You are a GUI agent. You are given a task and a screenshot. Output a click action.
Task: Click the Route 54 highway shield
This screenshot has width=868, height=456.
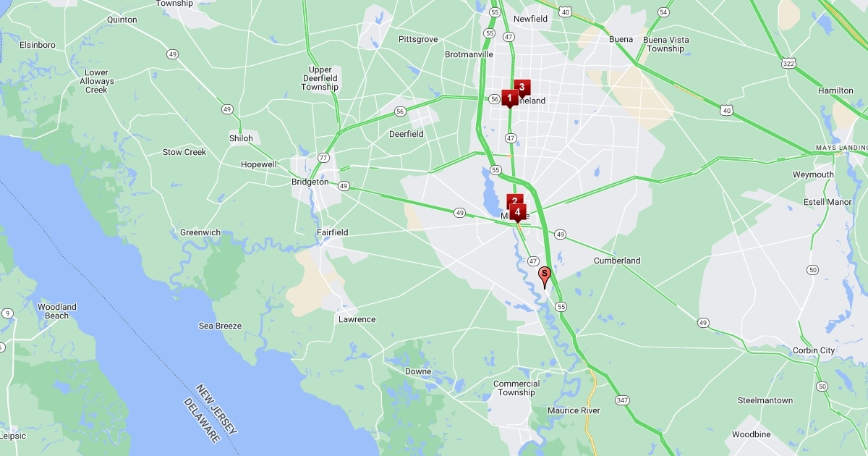click(664, 12)
